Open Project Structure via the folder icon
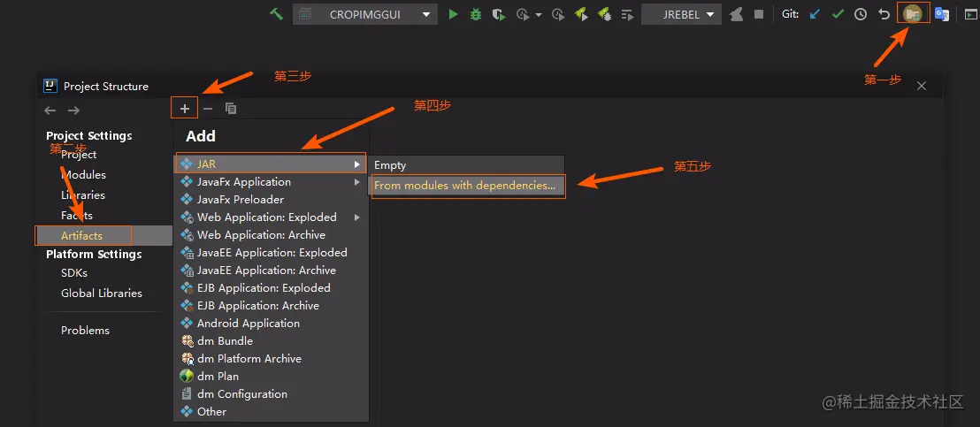 click(x=913, y=13)
